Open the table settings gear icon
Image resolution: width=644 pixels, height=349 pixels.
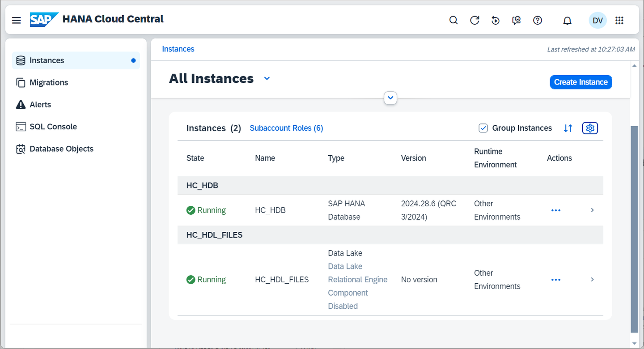click(590, 128)
